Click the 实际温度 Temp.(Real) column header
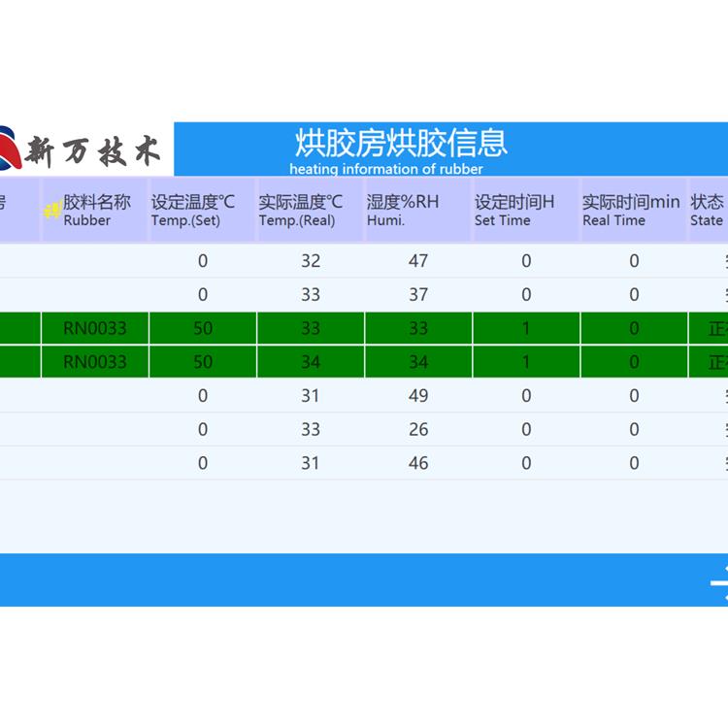The height and width of the screenshot is (728, 728). point(311,210)
